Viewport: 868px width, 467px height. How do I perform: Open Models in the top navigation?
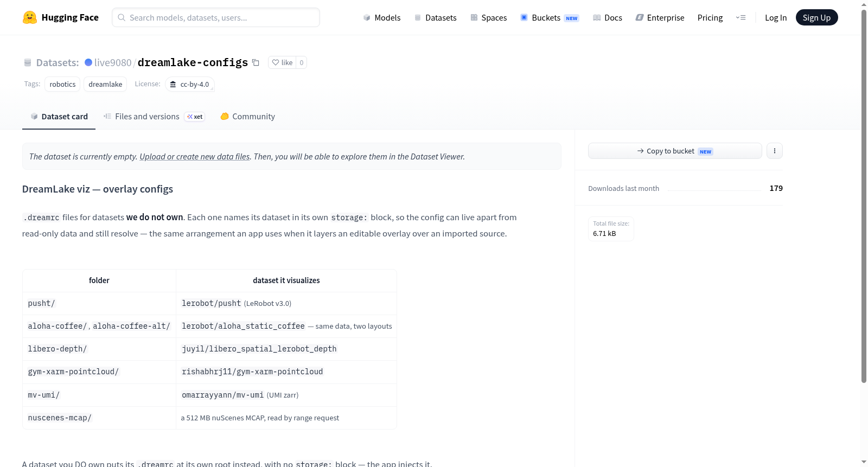(x=382, y=17)
